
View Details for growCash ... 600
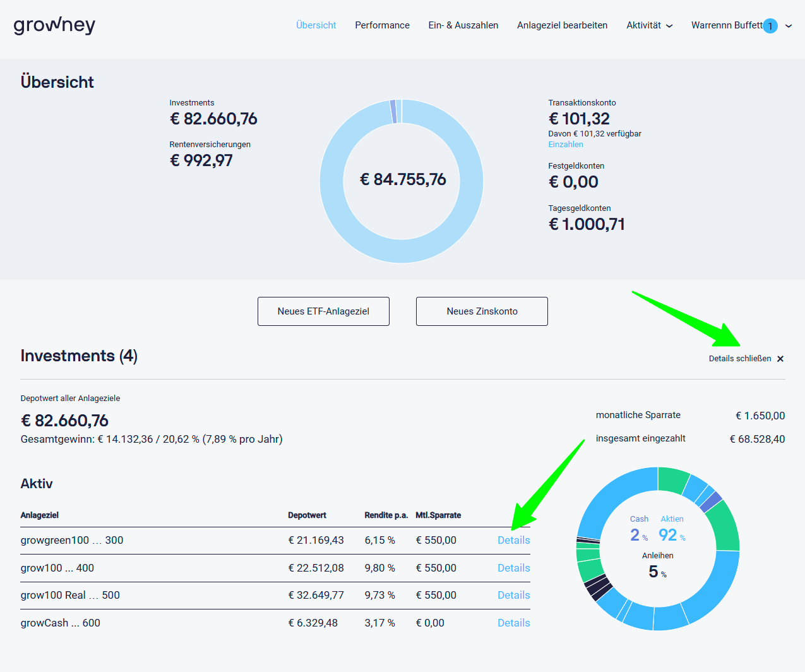(x=513, y=623)
